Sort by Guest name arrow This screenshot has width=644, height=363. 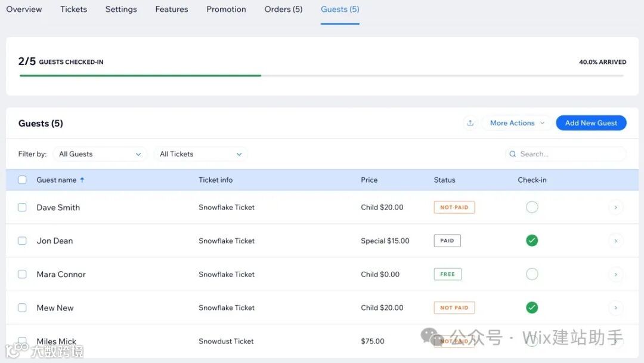(82, 180)
